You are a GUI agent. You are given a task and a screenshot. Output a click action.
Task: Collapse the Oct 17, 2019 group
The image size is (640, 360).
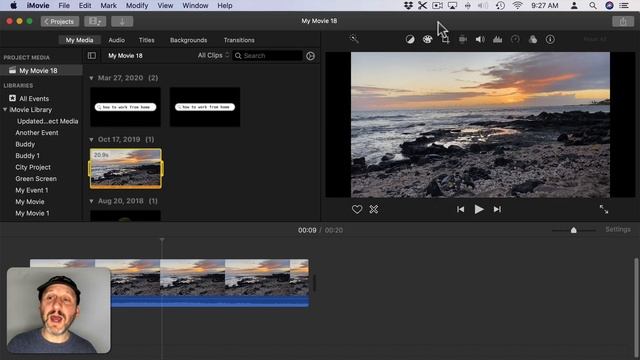pyautogui.click(x=91, y=140)
